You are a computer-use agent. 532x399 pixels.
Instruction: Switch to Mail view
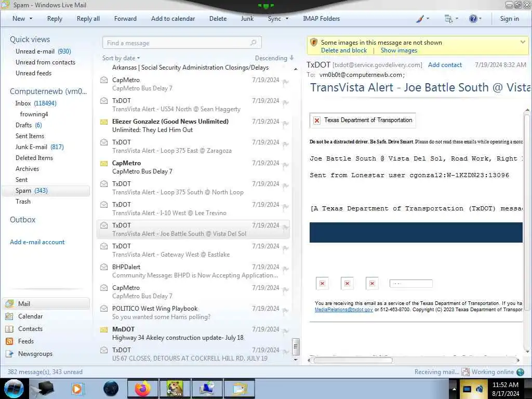46,303
